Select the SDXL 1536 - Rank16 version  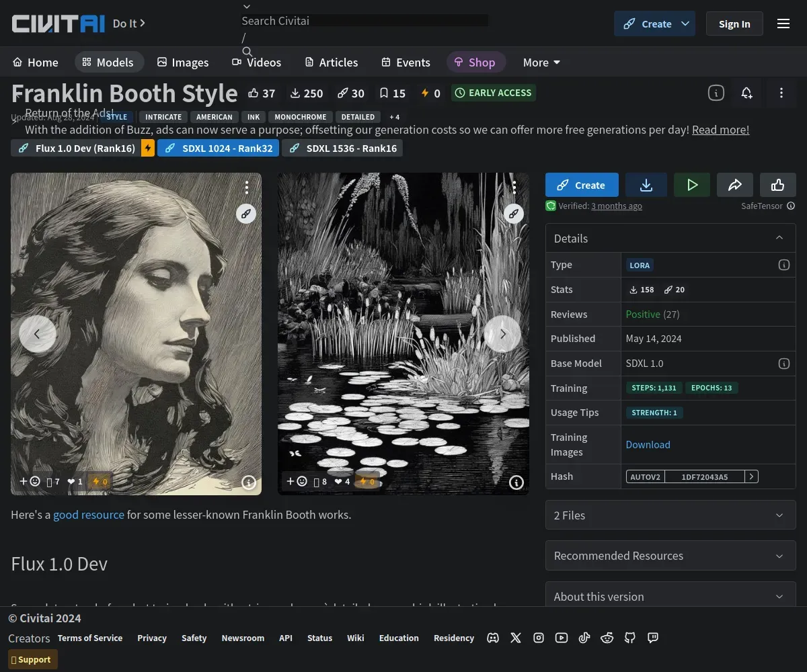[x=342, y=148]
